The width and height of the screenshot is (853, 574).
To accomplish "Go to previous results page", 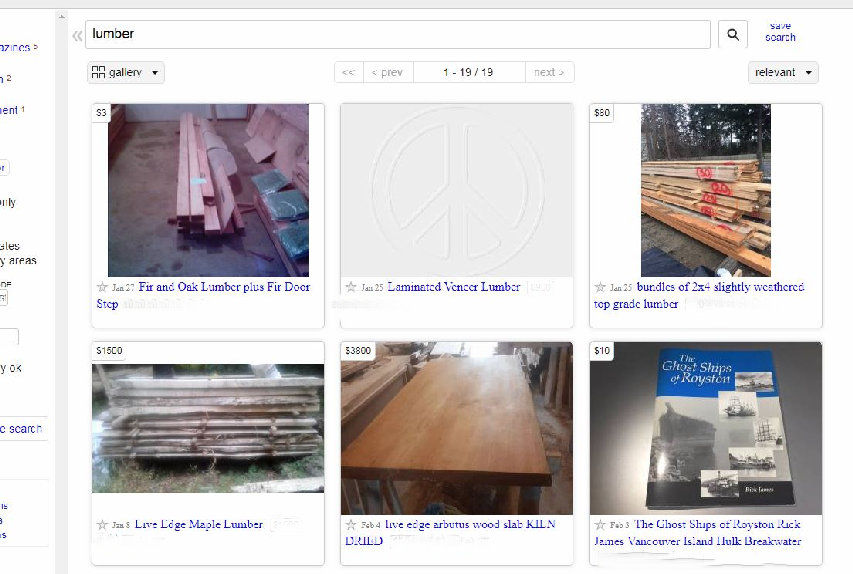I will 387,72.
